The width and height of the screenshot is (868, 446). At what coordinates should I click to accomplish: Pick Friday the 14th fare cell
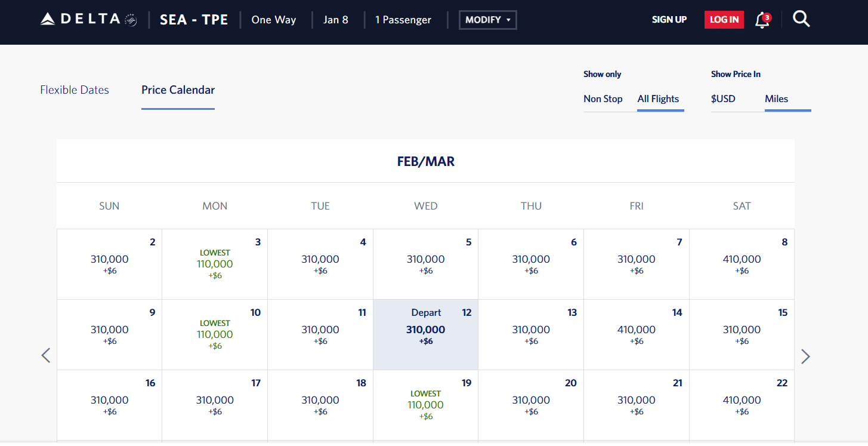[636, 335]
